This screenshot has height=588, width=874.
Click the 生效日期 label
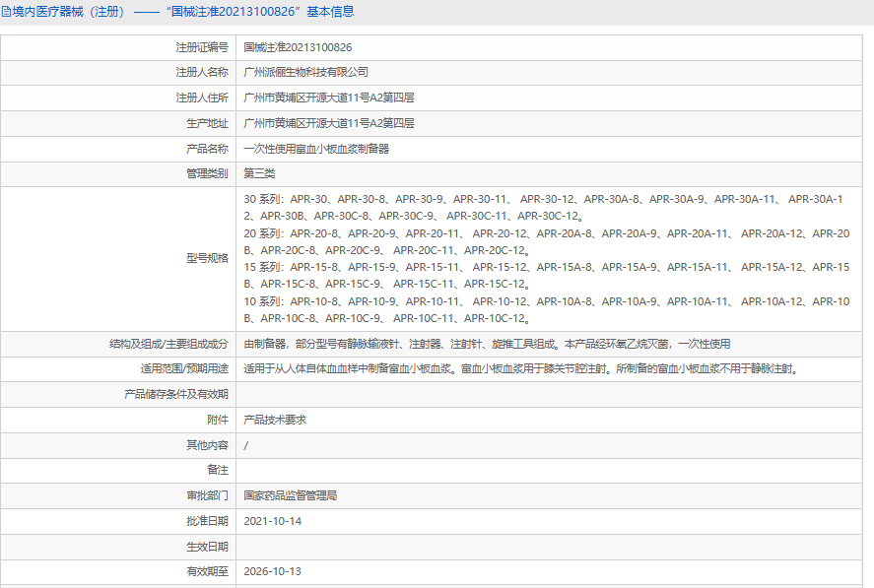[x=207, y=548]
